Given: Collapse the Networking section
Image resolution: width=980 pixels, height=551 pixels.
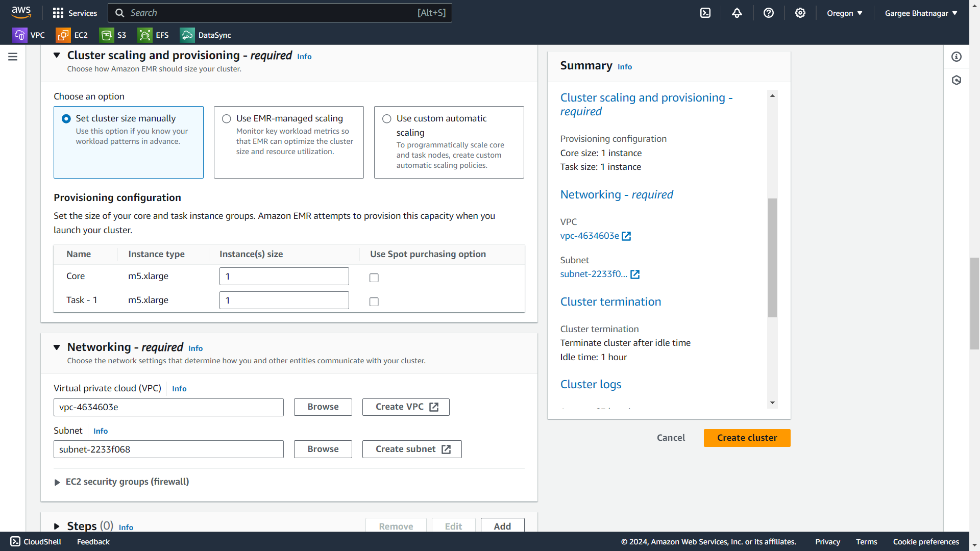Looking at the screenshot, I should [57, 347].
